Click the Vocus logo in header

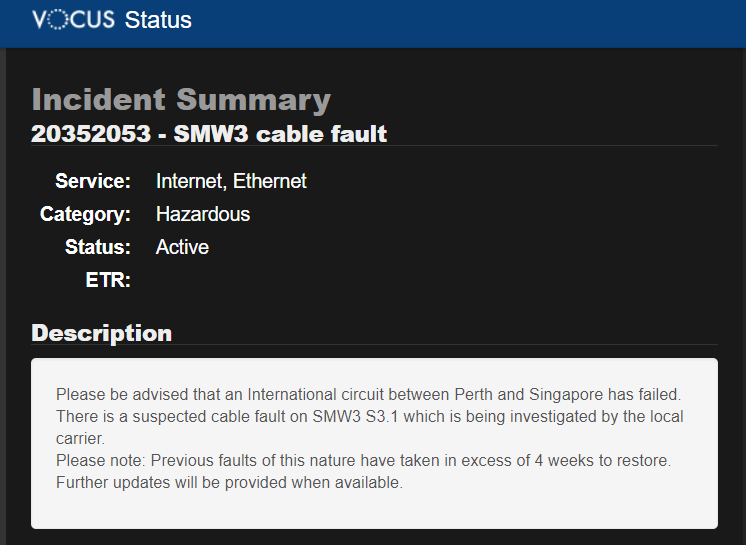tap(73, 20)
